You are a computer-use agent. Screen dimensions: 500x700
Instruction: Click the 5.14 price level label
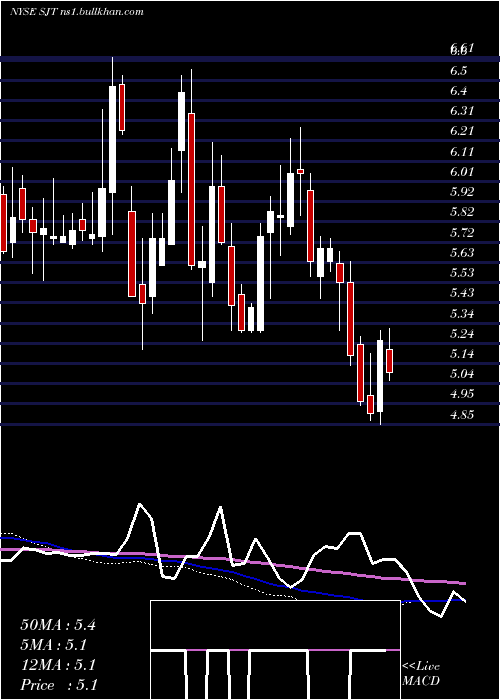point(462,354)
